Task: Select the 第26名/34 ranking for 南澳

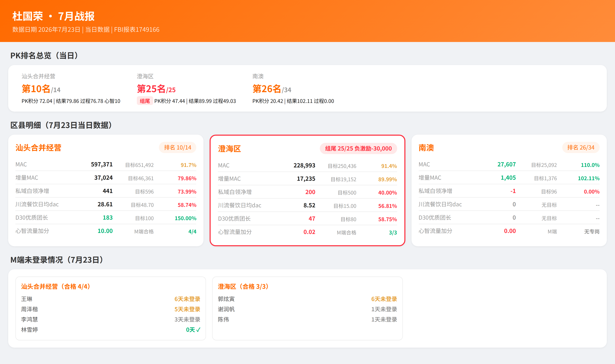Action: click(272, 89)
